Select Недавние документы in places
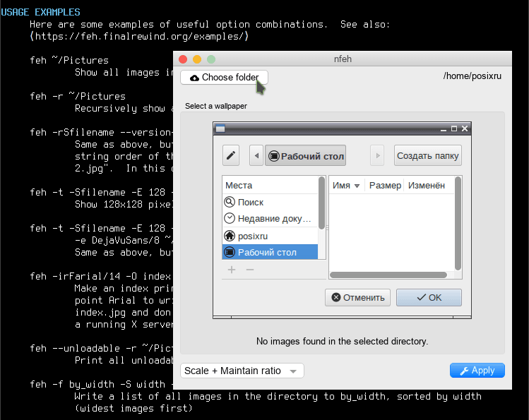Image resolution: width=529 pixels, height=420 pixels. coord(271,218)
